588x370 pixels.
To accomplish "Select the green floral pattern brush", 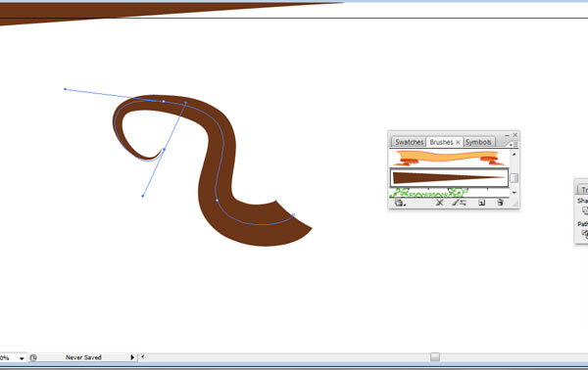I will 449,193.
